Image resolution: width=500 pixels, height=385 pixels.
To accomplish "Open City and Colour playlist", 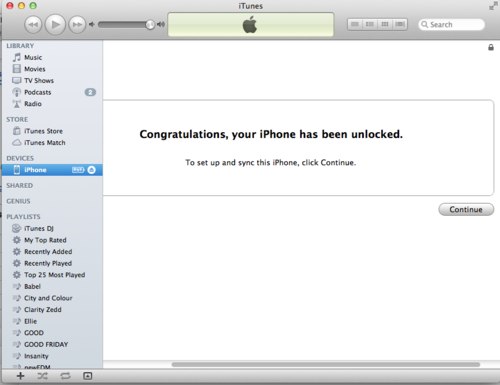I will [52, 298].
